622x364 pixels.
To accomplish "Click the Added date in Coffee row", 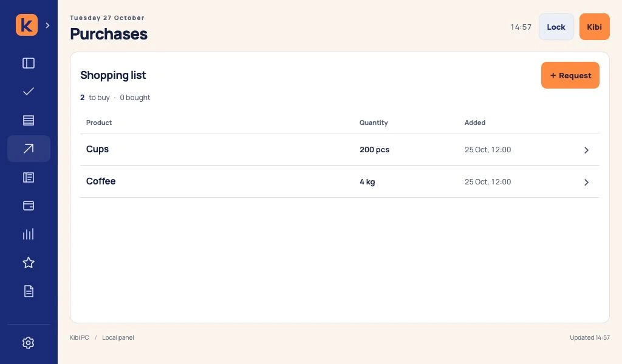I will 488,182.
